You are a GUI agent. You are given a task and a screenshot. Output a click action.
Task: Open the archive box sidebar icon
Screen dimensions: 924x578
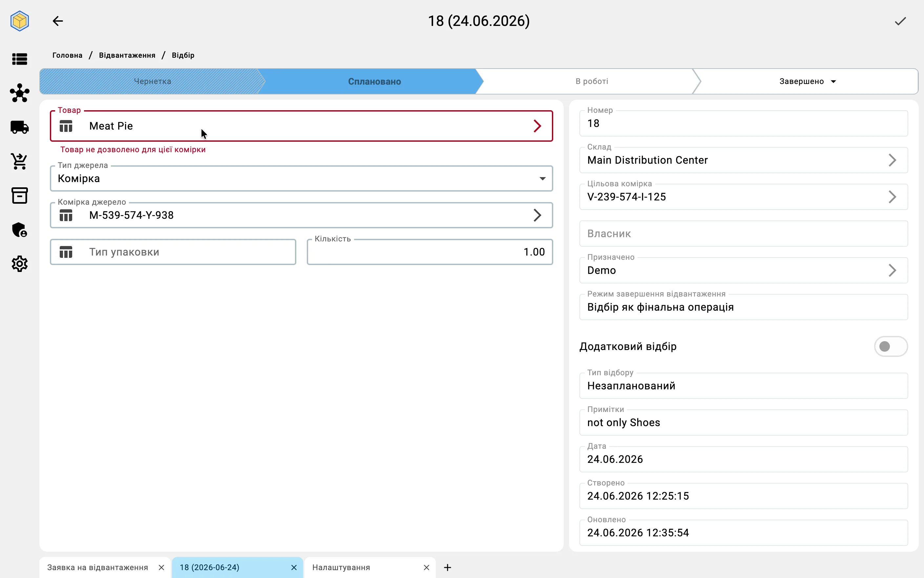tap(19, 195)
